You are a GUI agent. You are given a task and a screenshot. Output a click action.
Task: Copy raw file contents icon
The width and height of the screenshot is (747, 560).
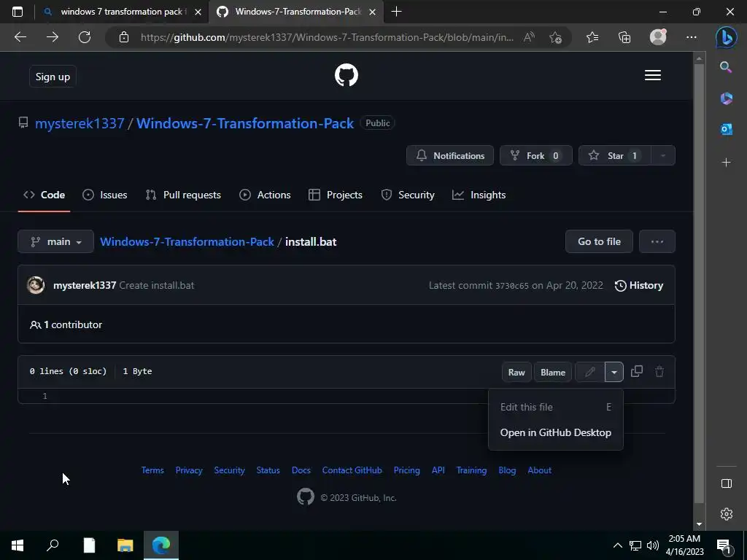point(637,371)
